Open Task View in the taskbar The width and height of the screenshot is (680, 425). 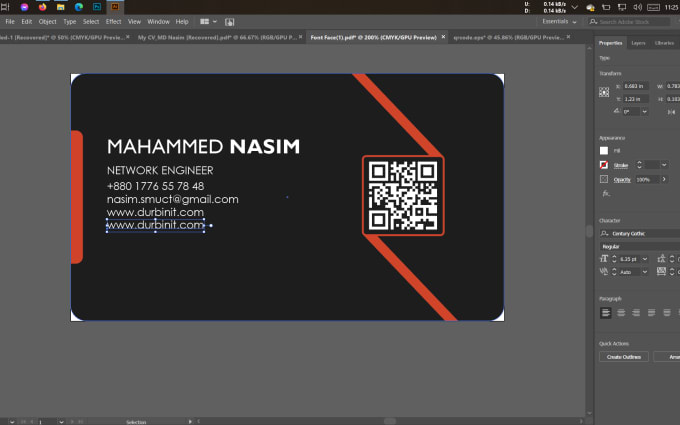coord(5,7)
